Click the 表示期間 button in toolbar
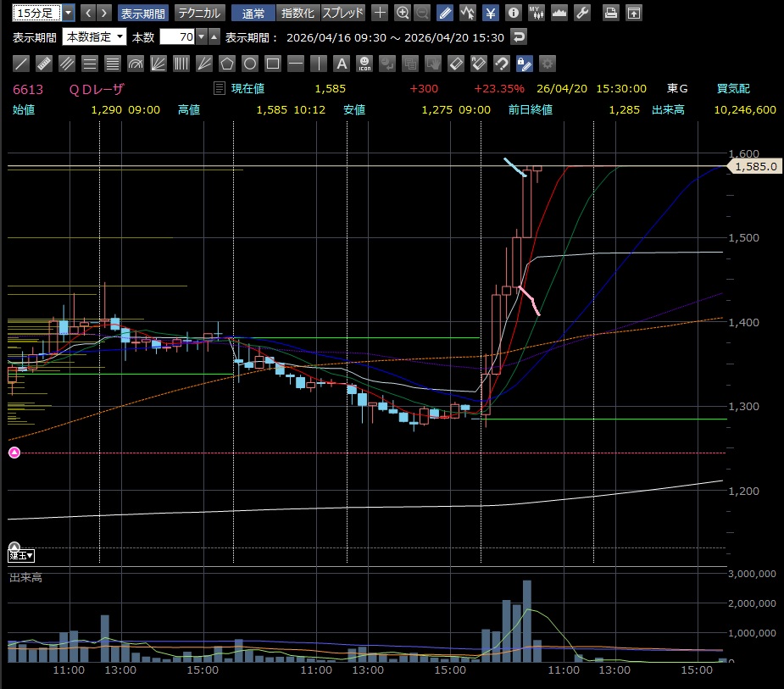Viewport: 784px width, 689px height. (x=142, y=13)
